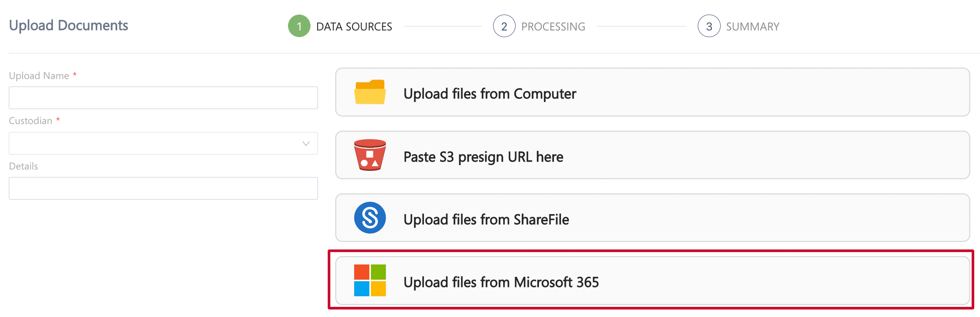The height and width of the screenshot is (317, 980).
Task: Choose Upload files from Microsoft 365 text
Action: 501,282
